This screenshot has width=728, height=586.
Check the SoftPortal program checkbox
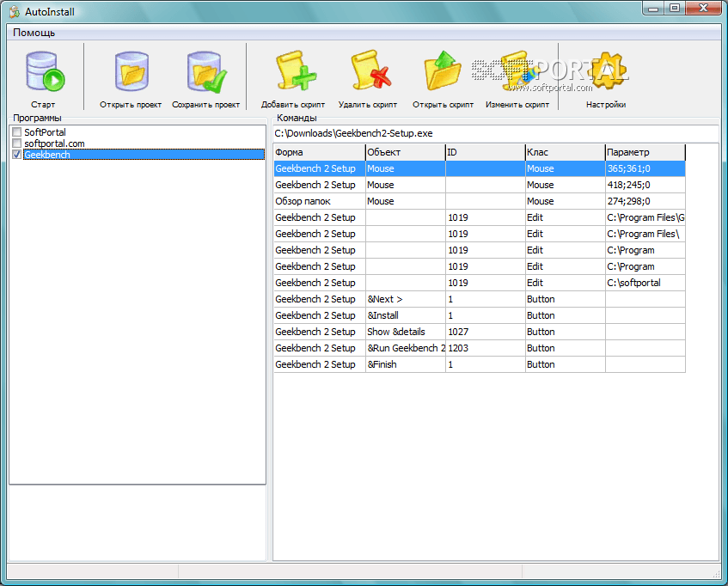pyautogui.click(x=17, y=131)
